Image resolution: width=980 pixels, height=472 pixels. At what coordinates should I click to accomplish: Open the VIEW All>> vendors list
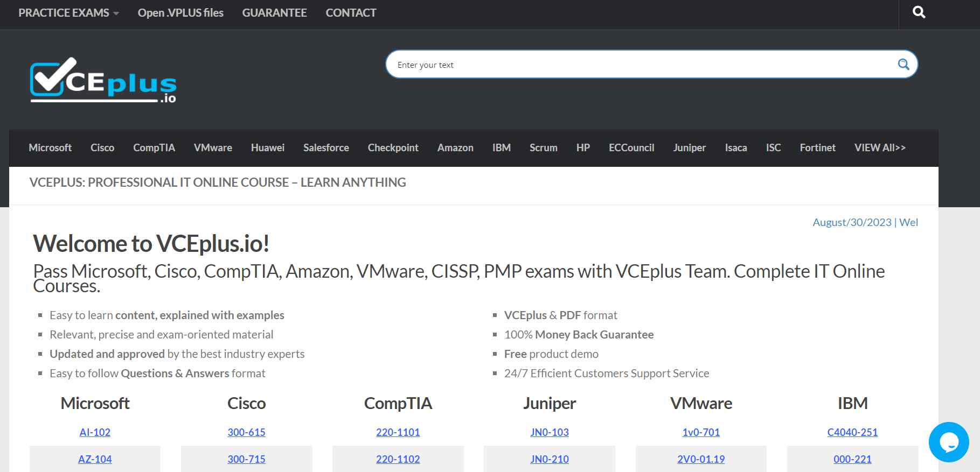[x=880, y=147]
